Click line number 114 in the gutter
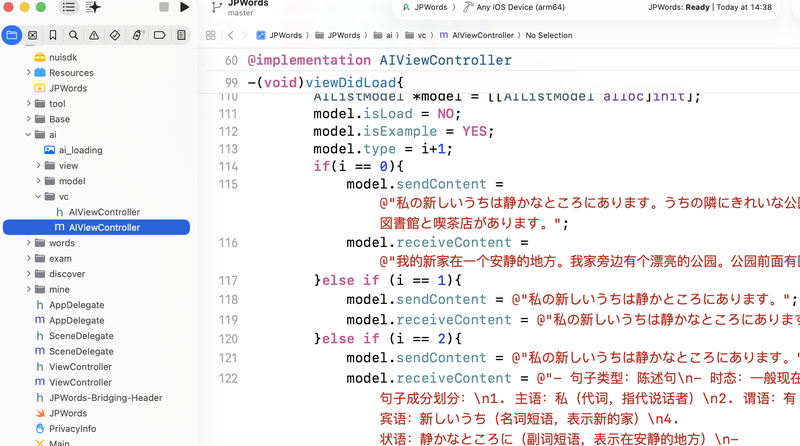800x446 pixels. 228,166
